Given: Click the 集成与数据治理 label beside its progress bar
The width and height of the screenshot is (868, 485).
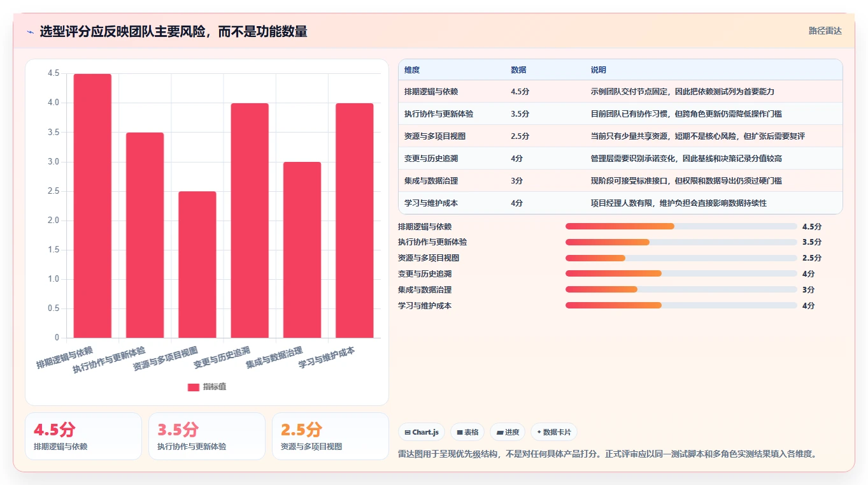Looking at the screenshot, I should coord(425,289).
